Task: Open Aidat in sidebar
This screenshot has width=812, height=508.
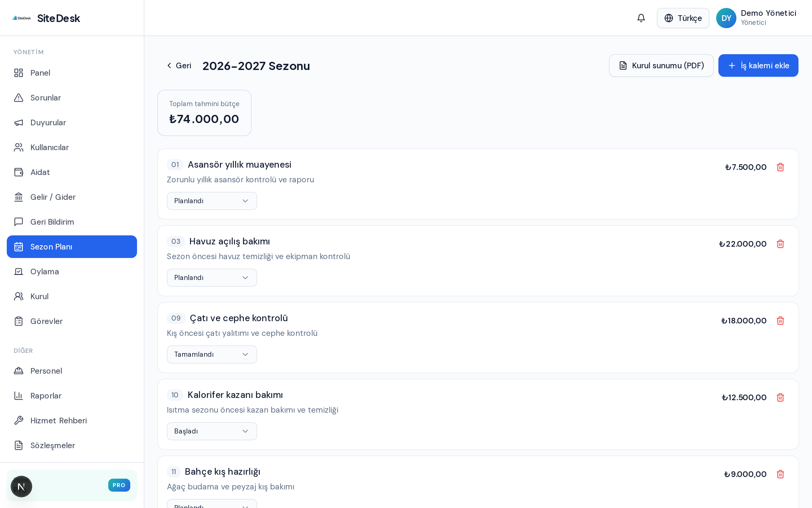Action: pos(72,172)
